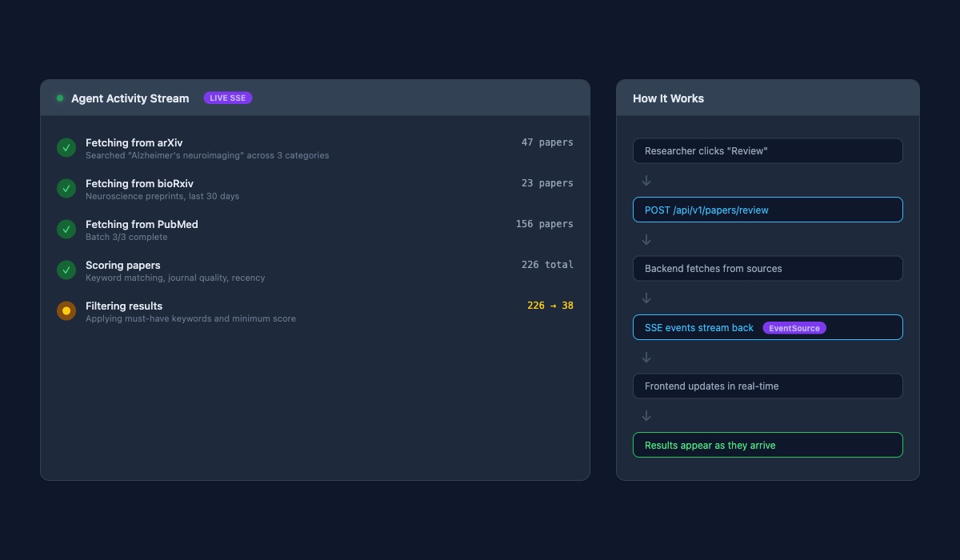
Task: Open the POST /api/v1/papers/review step
Action: pyautogui.click(x=767, y=210)
